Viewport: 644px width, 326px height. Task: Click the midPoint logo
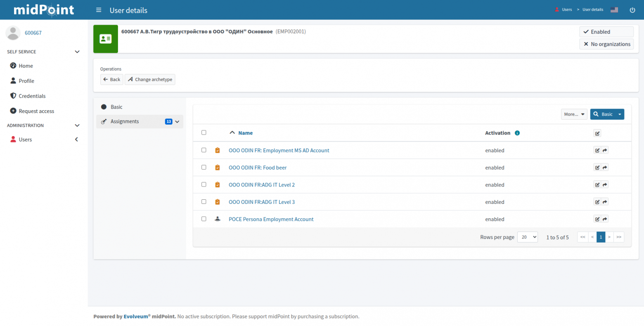44,10
